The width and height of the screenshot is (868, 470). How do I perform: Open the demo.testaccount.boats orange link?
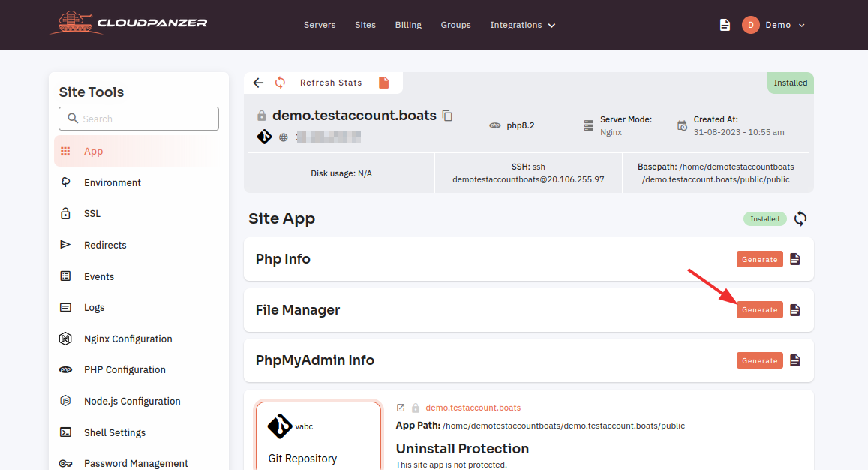point(473,408)
